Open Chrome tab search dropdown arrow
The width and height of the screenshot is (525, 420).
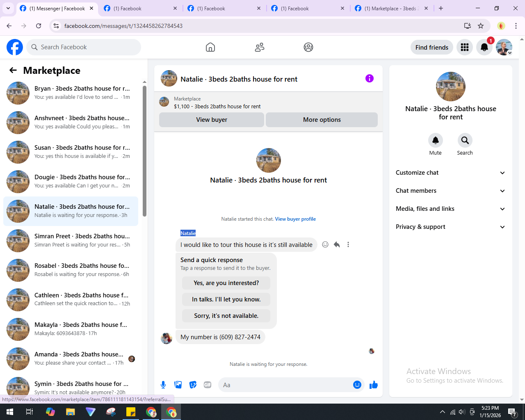[x=8, y=8]
